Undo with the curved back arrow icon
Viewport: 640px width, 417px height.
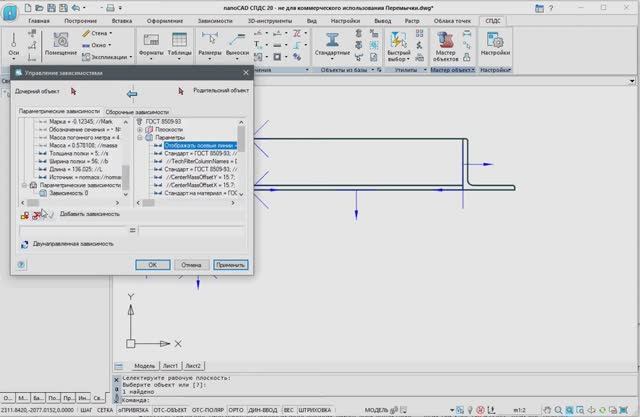(76, 8)
